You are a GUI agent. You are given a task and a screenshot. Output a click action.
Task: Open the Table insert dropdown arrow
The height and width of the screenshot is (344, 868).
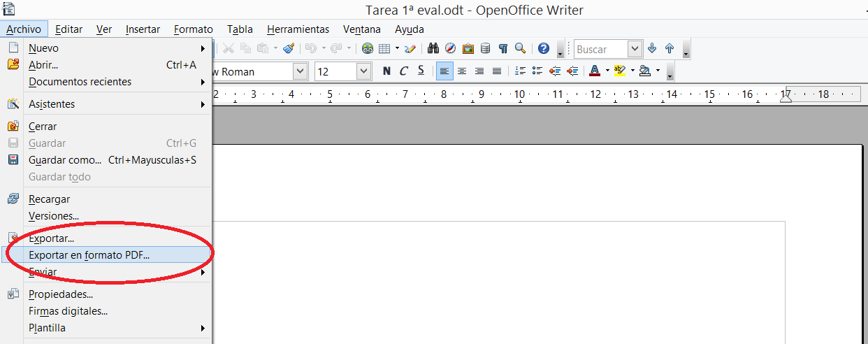coord(397,49)
